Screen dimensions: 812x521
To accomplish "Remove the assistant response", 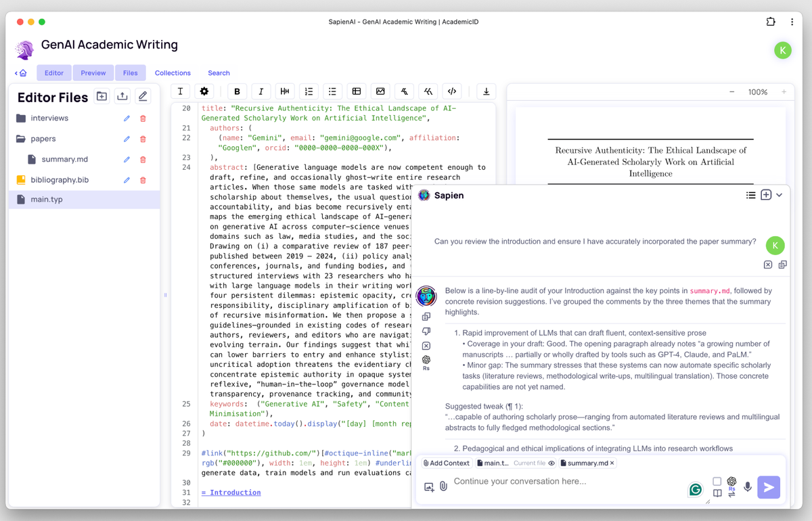I will pyautogui.click(x=426, y=346).
